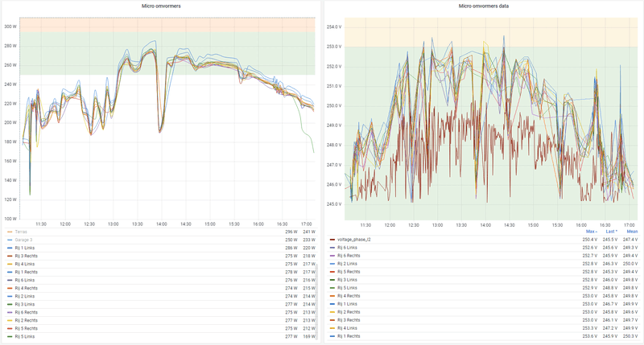The width and height of the screenshot is (644, 345).
Task: Toggle voltage_phase_l2 series in data legend
Action: (353, 240)
